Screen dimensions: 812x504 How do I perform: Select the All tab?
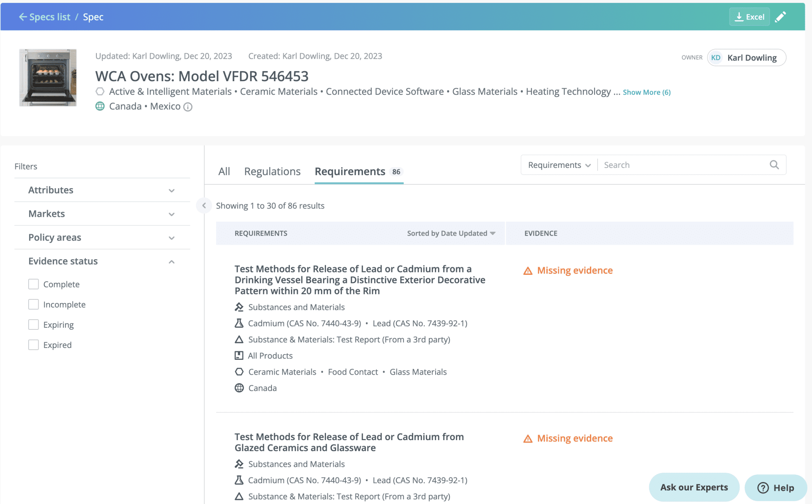[224, 171]
